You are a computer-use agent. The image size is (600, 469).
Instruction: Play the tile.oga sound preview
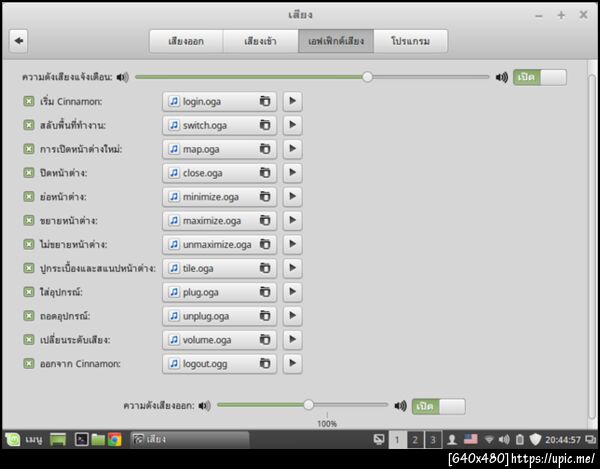[x=292, y=268]
